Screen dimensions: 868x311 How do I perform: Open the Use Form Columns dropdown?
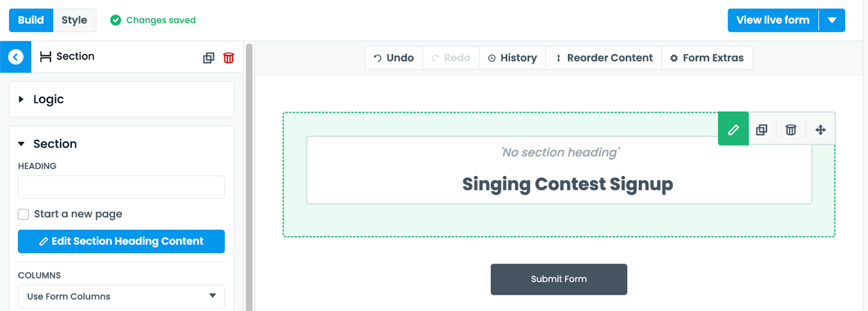tap(121, 296)
